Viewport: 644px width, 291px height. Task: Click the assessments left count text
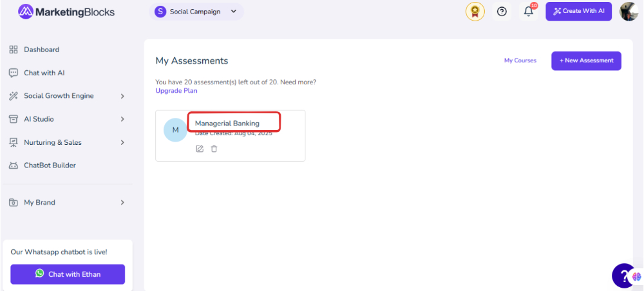[236, 82]
